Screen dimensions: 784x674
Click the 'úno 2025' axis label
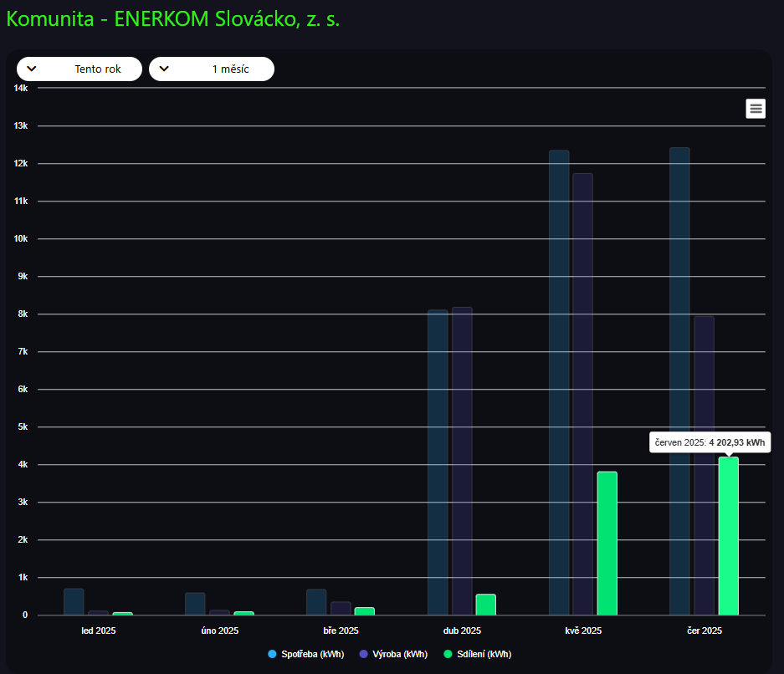pos(219,631)
